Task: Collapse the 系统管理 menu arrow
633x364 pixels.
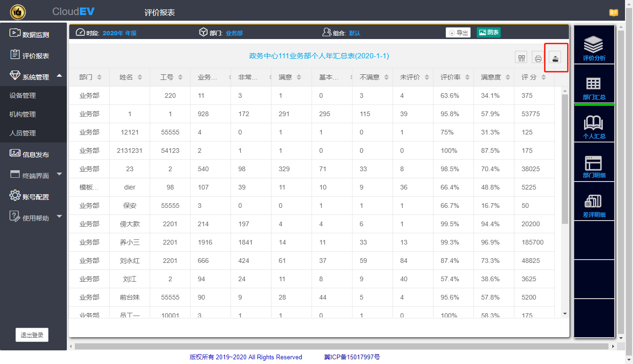Action: pyautogui.click(x=59, y=76)
